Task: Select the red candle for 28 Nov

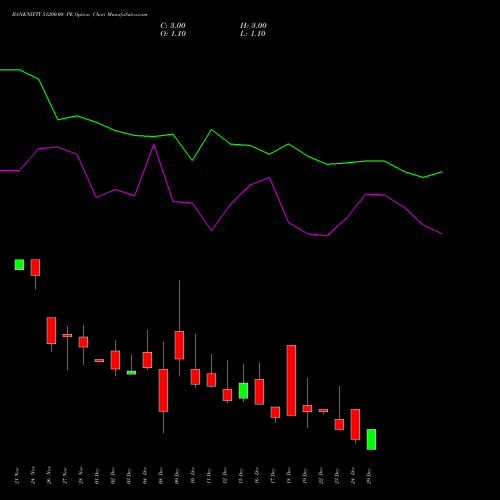Action: [83, 342]
